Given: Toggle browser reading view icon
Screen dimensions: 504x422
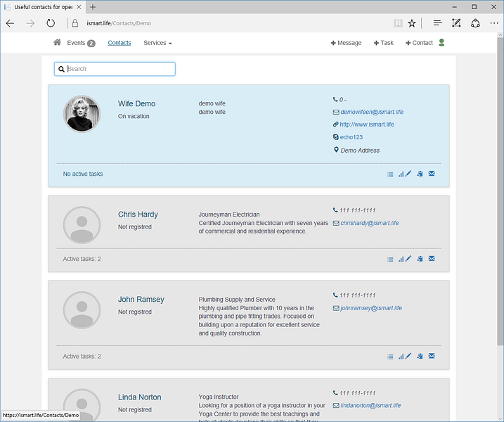Looking at the screenshot, I should pos(398,23).
